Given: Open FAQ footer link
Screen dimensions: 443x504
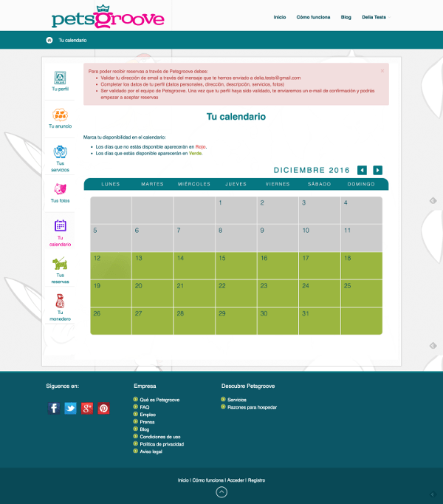Looking at the screenshot, I should pos(145,407).
